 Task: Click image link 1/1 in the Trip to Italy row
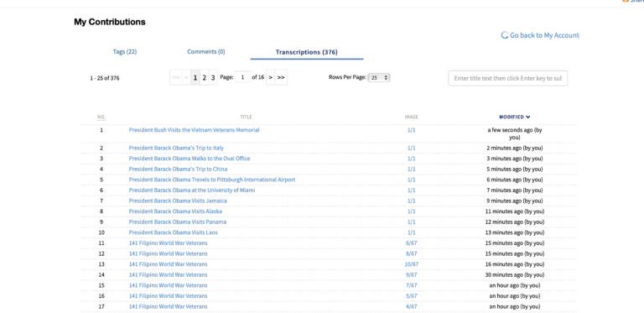pyautogui.click(x=411, y=148)
